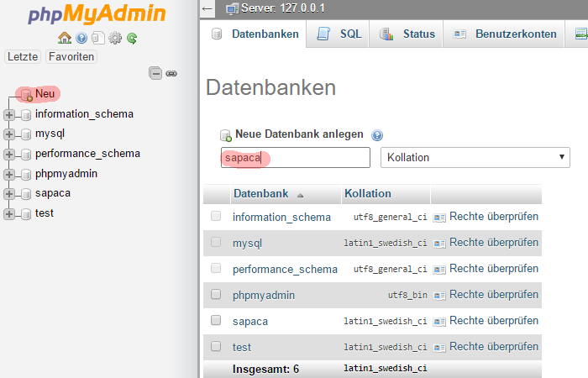
Task: Switch to the Benutzerkonten tab
Action: [504, 34]
